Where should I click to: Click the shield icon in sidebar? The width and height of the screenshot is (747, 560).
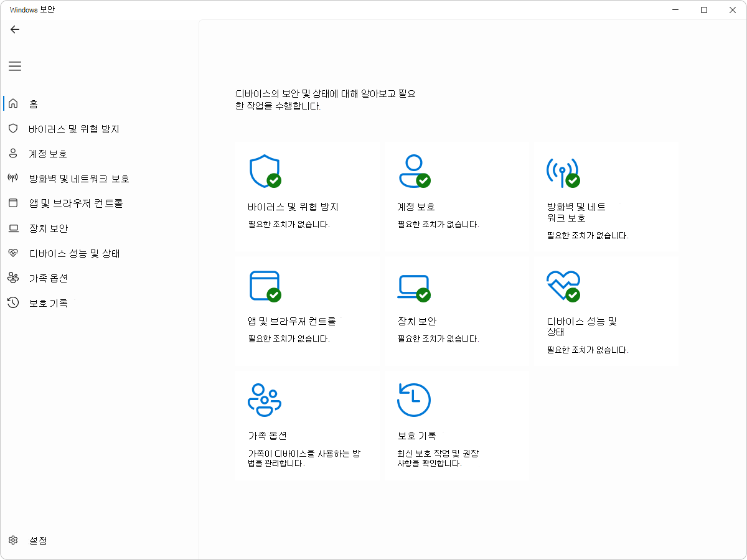[13, 128]
